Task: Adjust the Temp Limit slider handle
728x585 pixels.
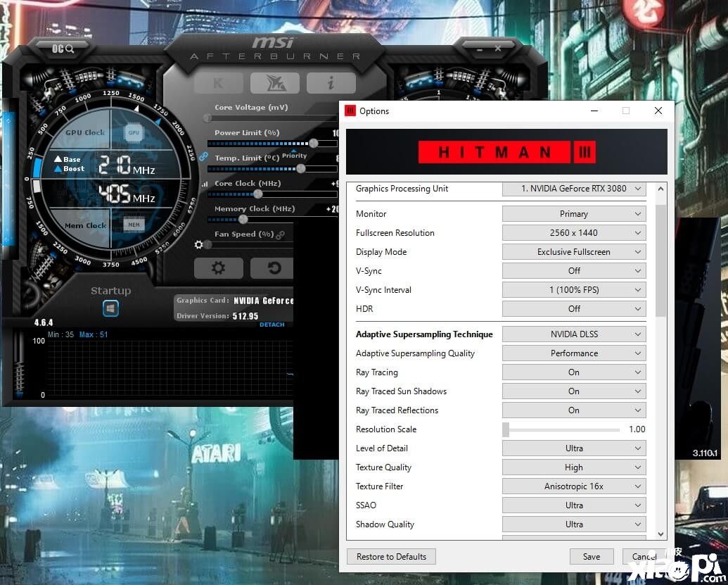Action: click(x=301, y=168)
